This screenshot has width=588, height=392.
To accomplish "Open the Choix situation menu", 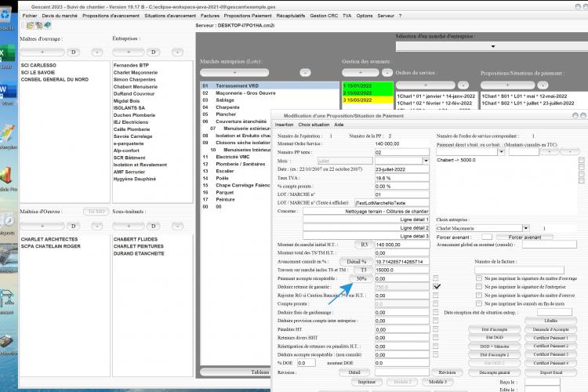I will click(x=314, y=125).
